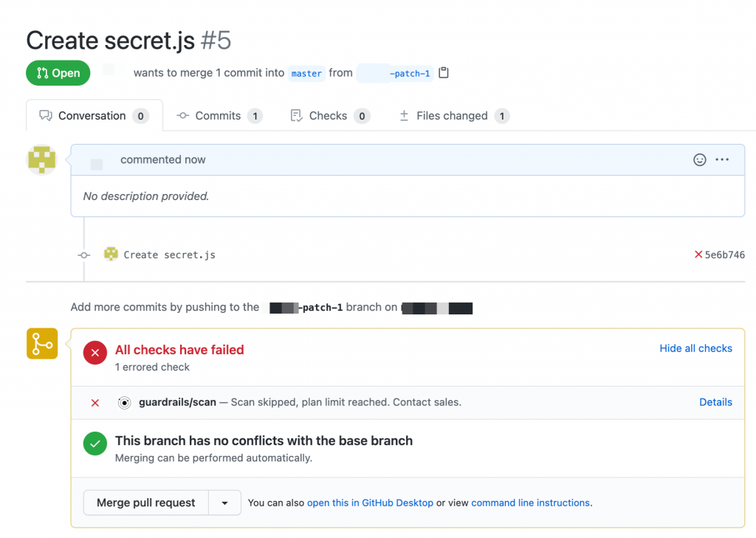Select the Checks tab

[329, 115]
